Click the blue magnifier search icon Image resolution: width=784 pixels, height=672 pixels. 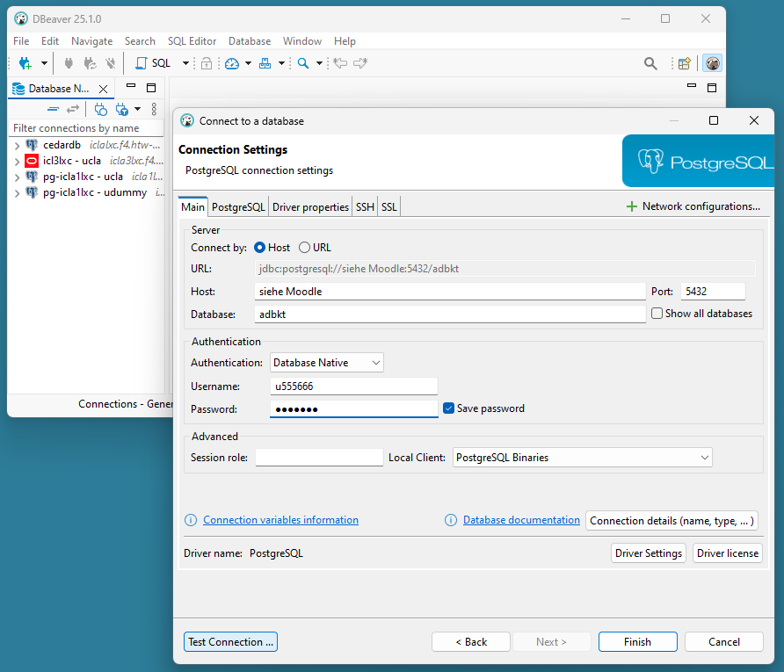(x=303, y=63)
